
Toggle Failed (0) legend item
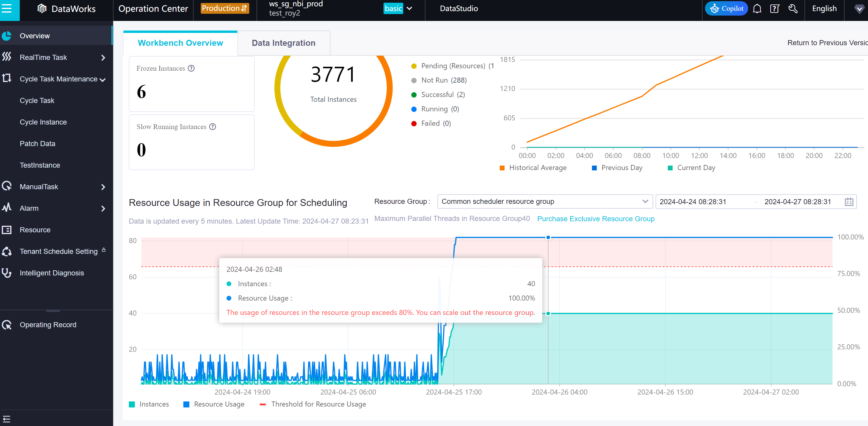[431, 123]
